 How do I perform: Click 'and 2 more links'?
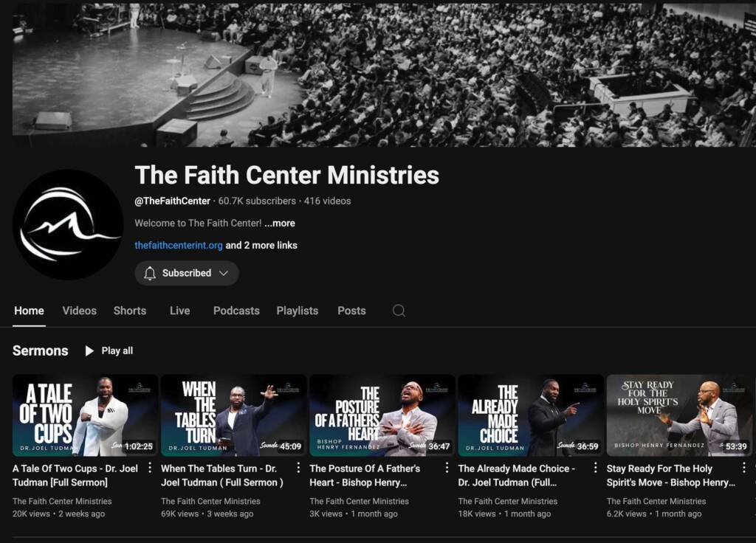[261, 245]
